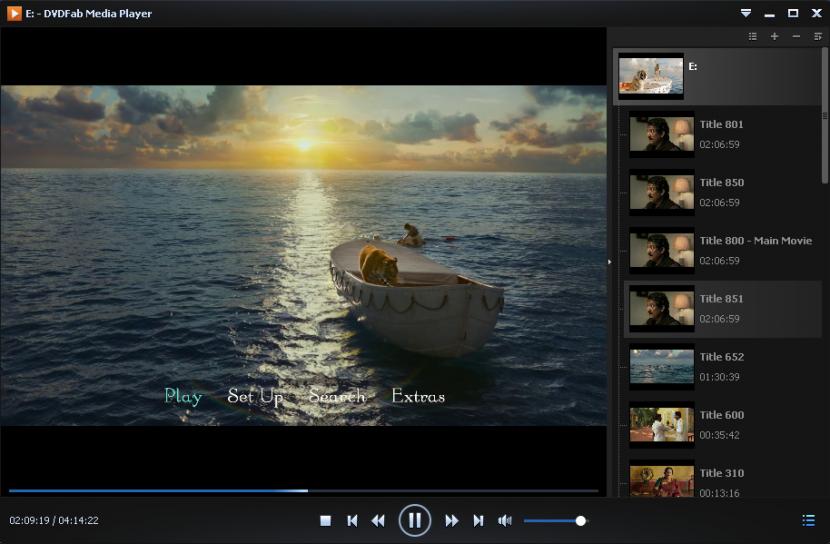Click the Title 851 thumbnail
Screen dimensions: 830x544
coord(662,309)
